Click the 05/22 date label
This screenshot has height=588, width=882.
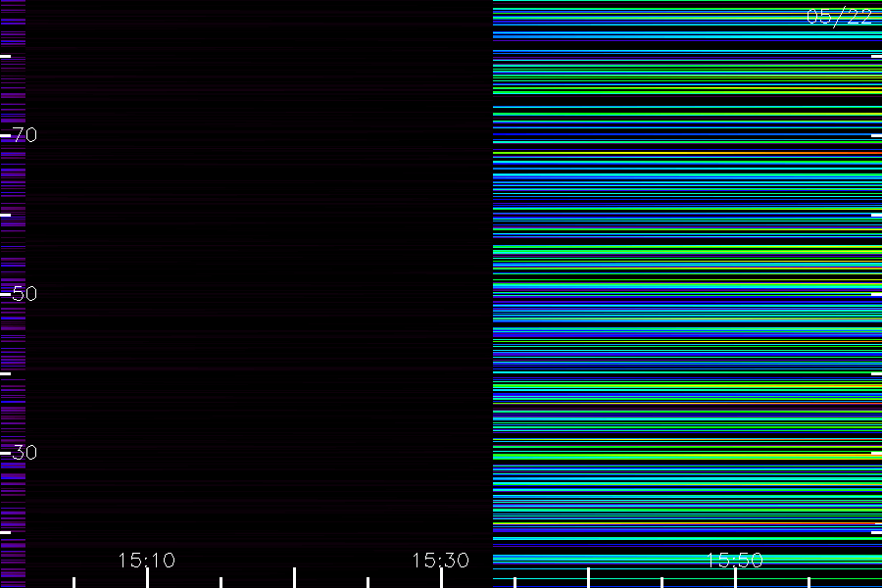click(x=839, y=17)
